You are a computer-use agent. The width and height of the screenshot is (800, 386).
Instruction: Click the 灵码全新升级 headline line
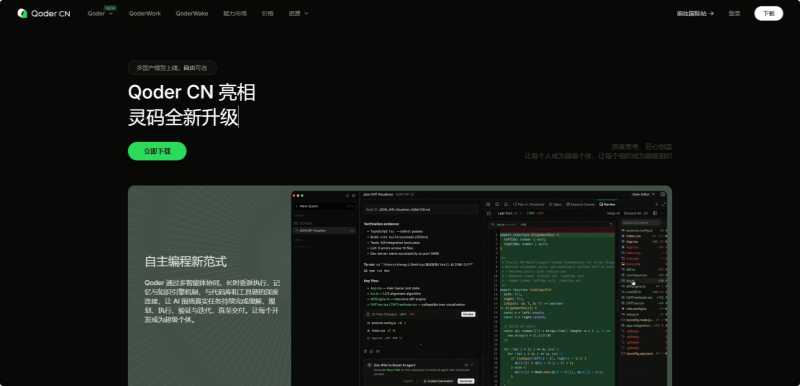point(183,118)
